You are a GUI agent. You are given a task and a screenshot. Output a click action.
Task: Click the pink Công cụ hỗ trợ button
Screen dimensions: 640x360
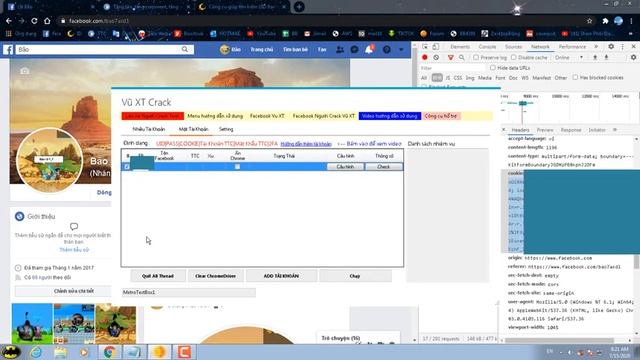(441, 116)
